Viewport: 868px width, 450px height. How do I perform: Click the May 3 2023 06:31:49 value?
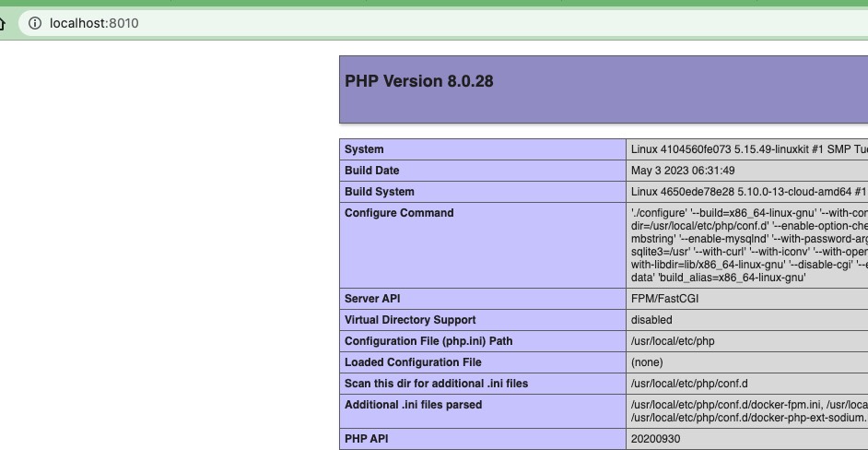coord(683,171)
